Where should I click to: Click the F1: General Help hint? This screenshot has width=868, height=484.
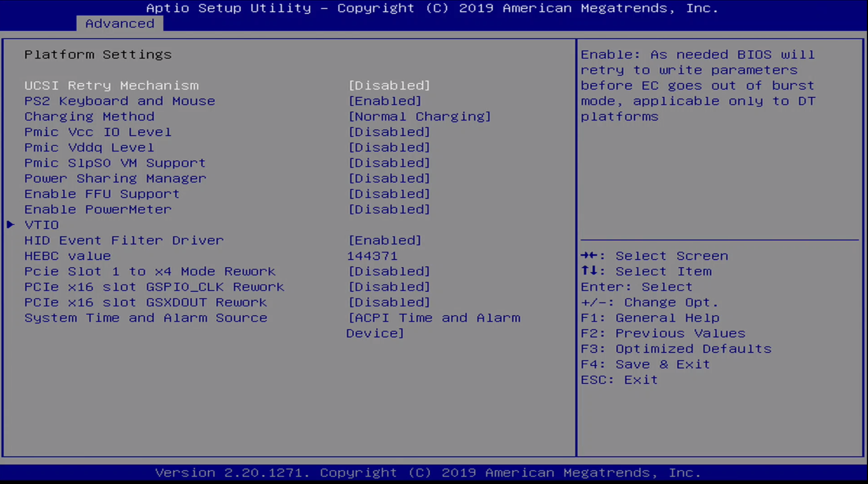pyautogui.click(x=650, y=318)
